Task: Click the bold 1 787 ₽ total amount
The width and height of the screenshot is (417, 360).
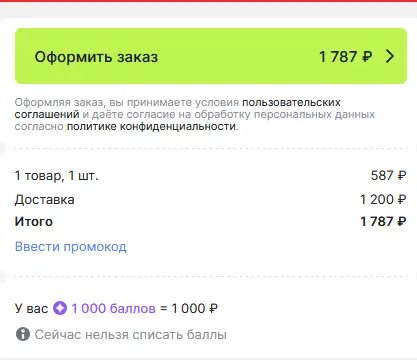Action: click(x=383, y=221)
